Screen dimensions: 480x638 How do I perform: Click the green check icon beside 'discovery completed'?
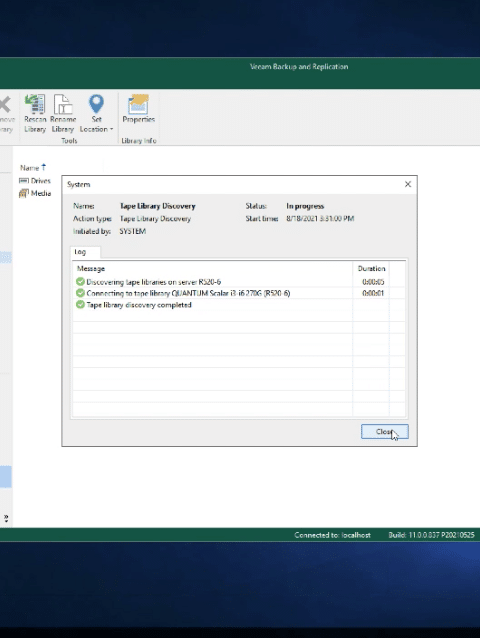(80, 305)
